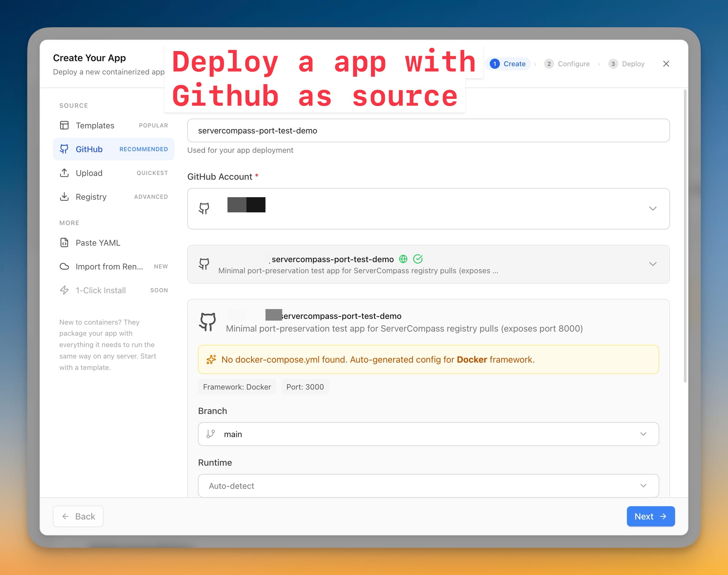Click the green checkmark verified icon
The image size is (728, 575).
(418, 259)
